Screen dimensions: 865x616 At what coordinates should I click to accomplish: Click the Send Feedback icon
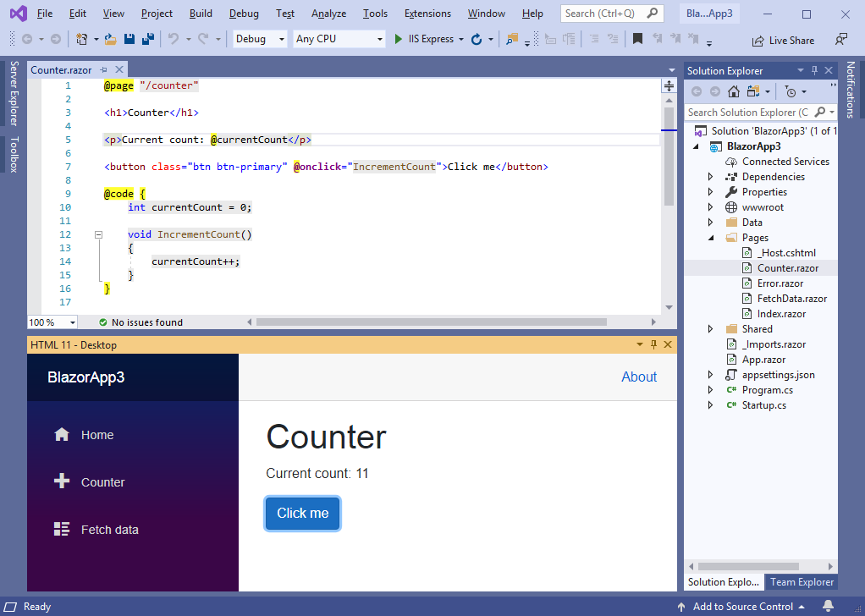840,40
